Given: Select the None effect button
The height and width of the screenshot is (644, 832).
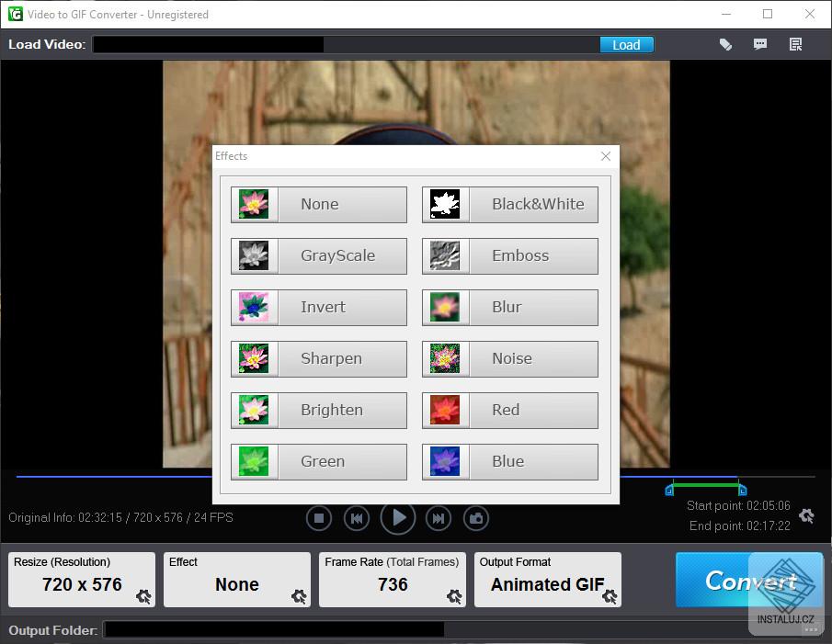Looking at the screenshot, I should tap(319, 204).
